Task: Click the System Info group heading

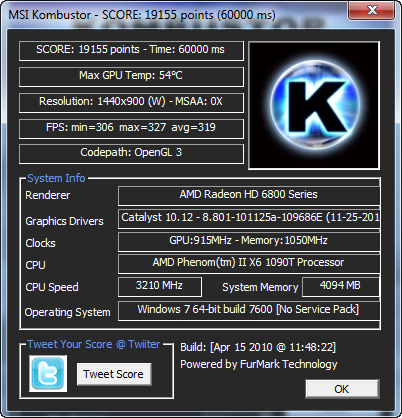Action: 56,178
